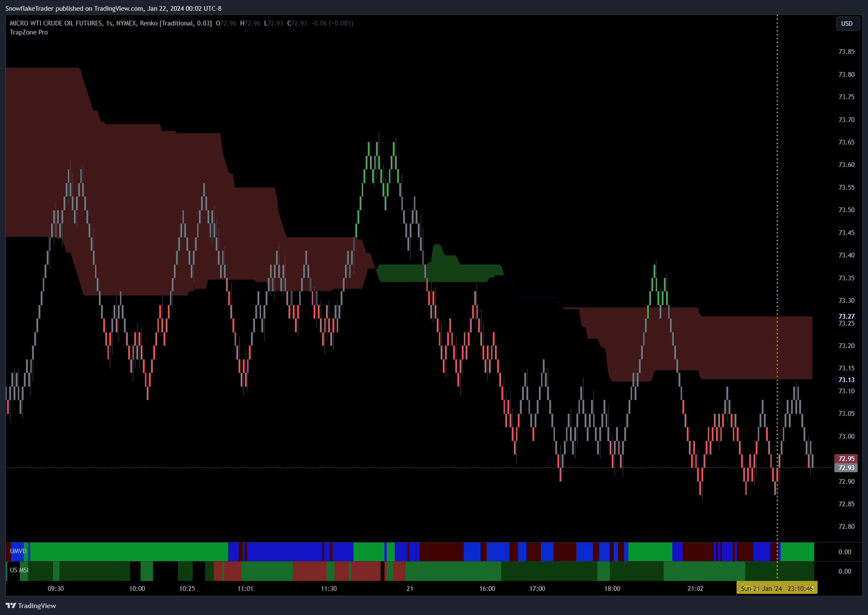Click the gray 72.93 last price tag

(846, 468)
